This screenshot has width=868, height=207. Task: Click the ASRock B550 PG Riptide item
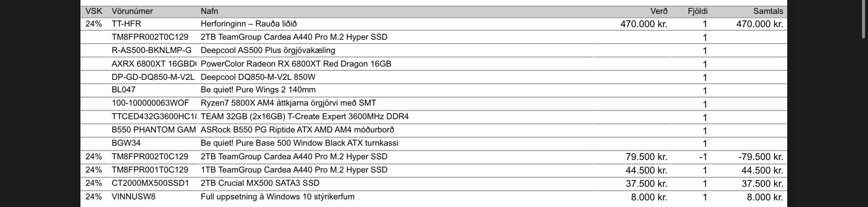pyautogui.click(x=297, y=130)
